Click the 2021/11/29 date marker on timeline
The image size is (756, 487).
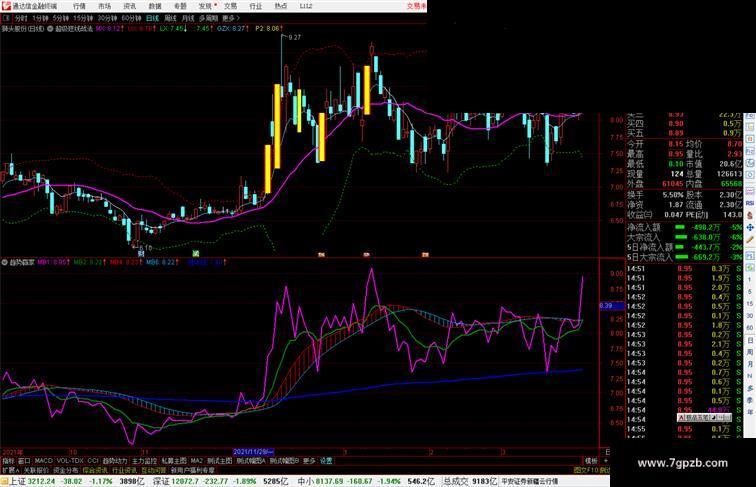coord(254,452)
